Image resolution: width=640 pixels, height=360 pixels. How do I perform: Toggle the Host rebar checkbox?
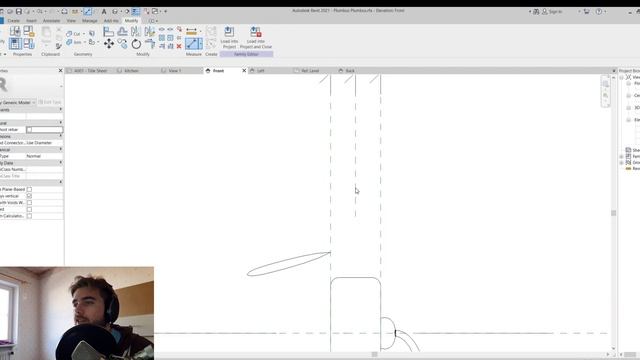(29, 129)
